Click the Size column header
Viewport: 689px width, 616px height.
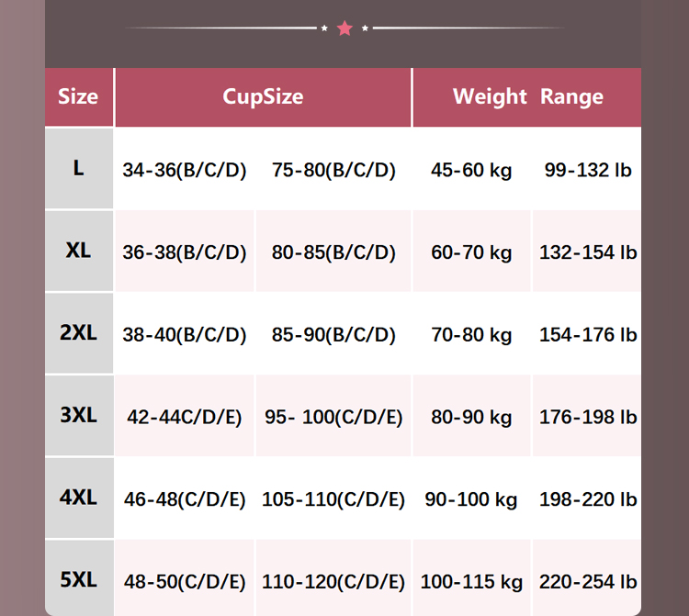78,96
